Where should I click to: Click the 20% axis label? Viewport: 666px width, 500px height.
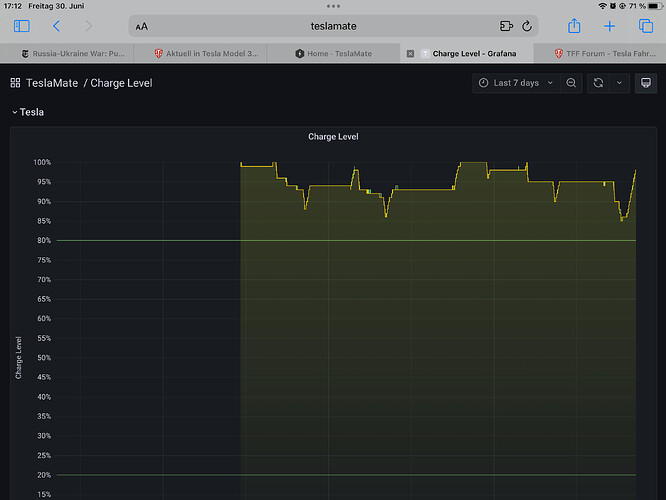44,475
